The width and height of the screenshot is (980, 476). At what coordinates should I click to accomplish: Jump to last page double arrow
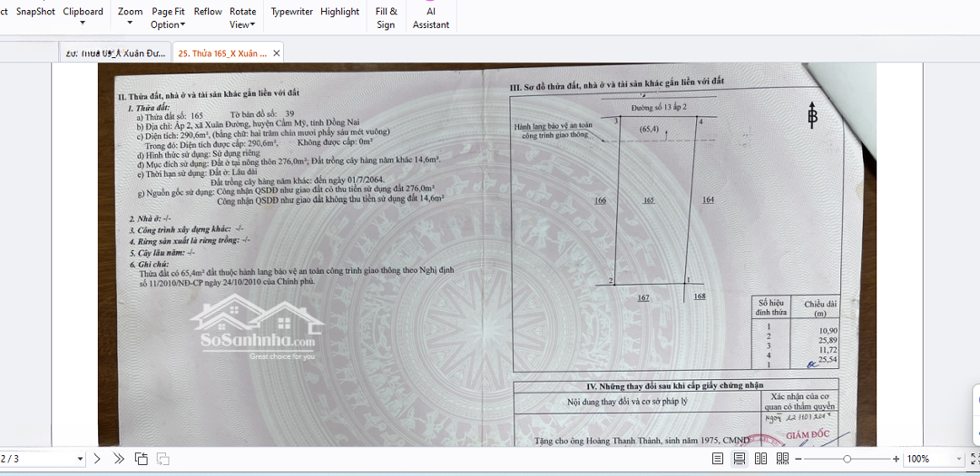(x=118, y=459)
